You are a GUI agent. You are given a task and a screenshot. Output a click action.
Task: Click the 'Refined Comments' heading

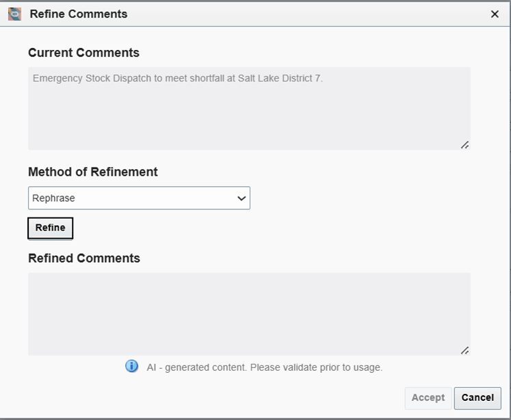pos(84,258)
